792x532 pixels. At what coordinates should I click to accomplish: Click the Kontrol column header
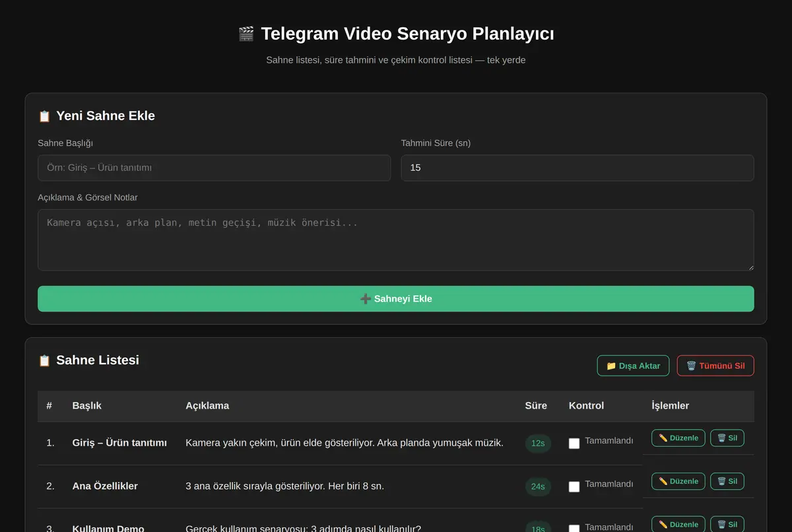586,406
